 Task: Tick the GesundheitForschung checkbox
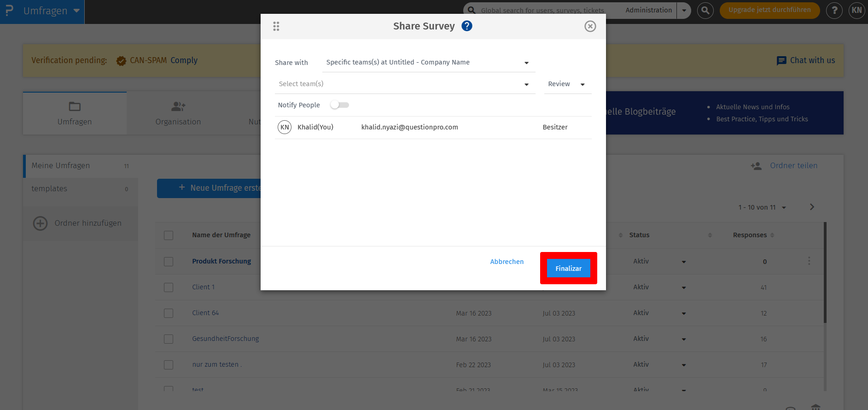169,339
